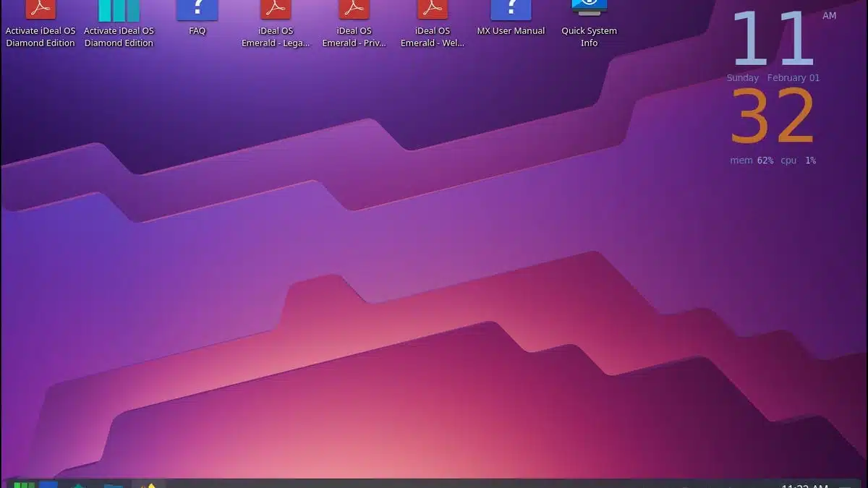Click the orange minutes number 32 on the widget
Image resolution: width=868 pixels, height=488 pixels.
coord(773,117)
